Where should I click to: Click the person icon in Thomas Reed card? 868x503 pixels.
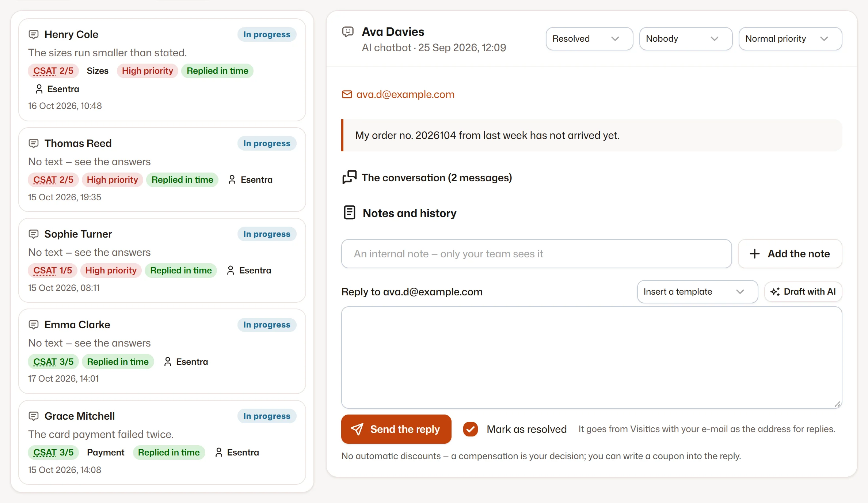pos(232,179)
